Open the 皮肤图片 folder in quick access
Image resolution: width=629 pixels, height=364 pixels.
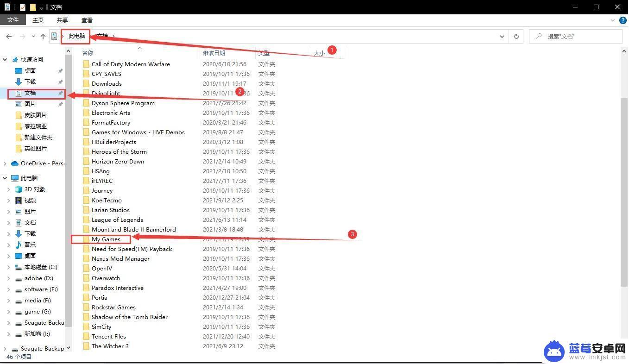point(36,115)
